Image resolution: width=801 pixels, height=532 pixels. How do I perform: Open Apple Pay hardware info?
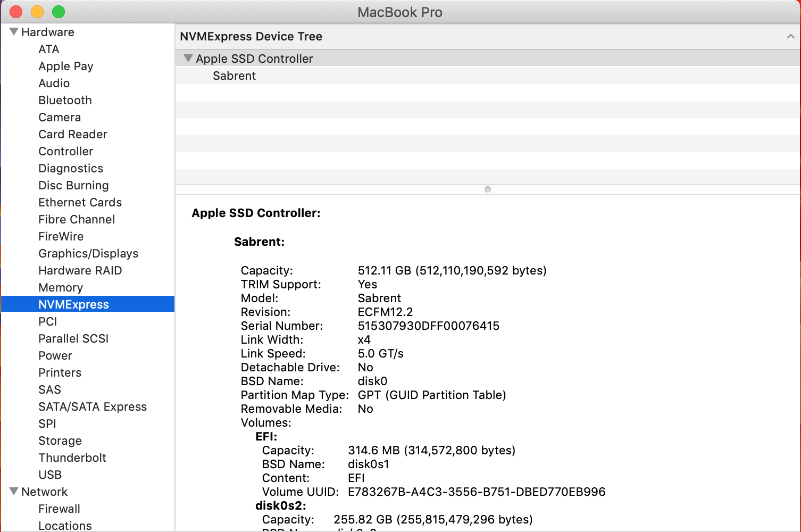(66, 66)
